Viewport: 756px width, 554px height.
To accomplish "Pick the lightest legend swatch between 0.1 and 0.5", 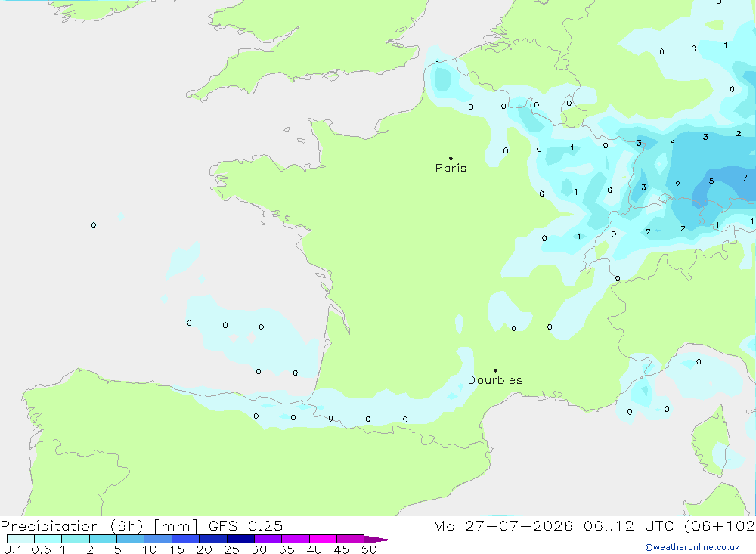I will click(20, 539).
